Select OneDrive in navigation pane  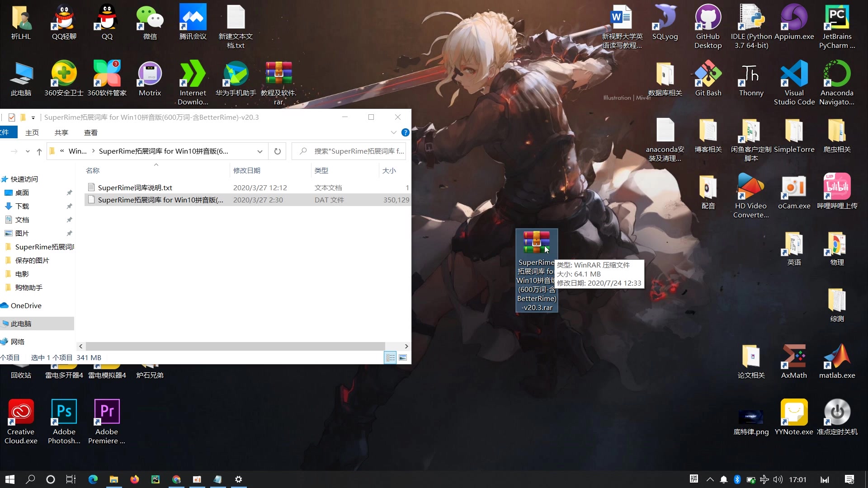point(26,305)
